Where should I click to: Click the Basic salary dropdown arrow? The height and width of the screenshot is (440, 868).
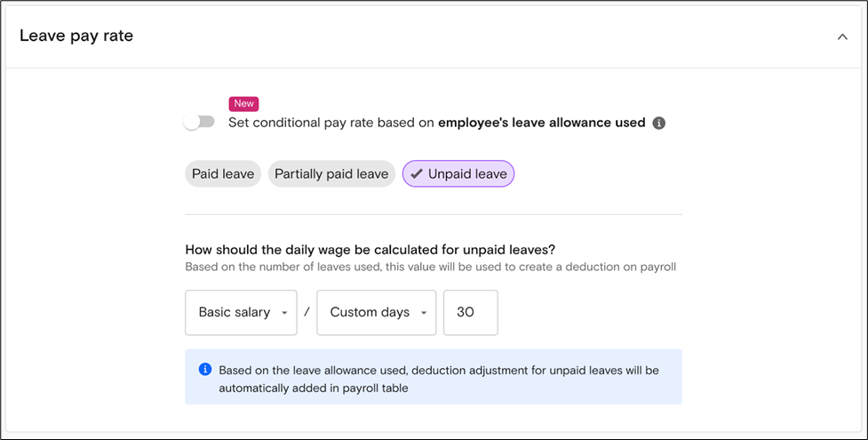click(284, 313)
